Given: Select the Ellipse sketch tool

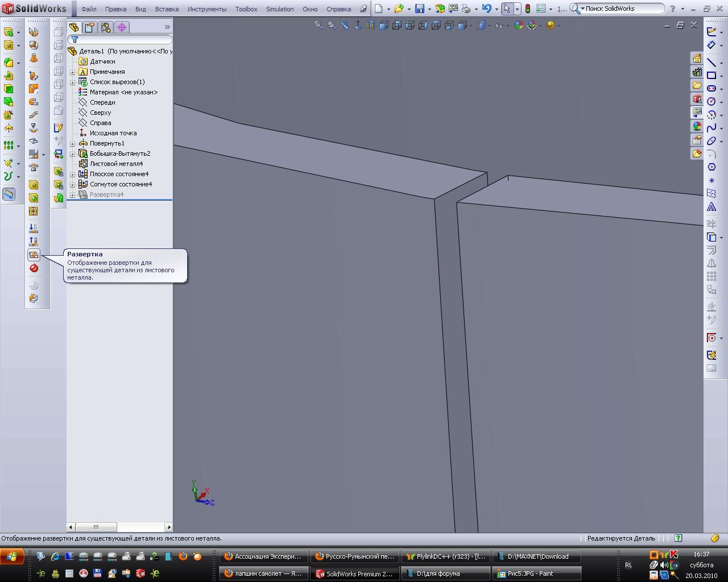Looking at the screenshot, I should click(712, 141).
